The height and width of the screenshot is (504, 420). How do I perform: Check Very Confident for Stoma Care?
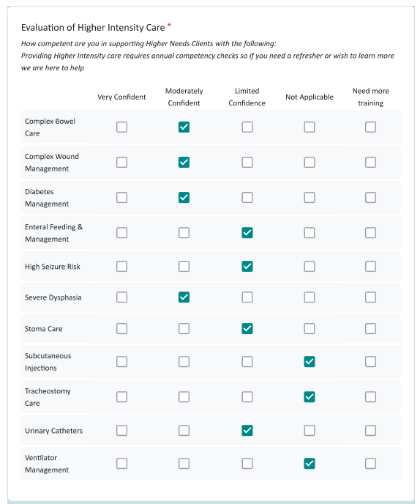(x=121, y=328)
